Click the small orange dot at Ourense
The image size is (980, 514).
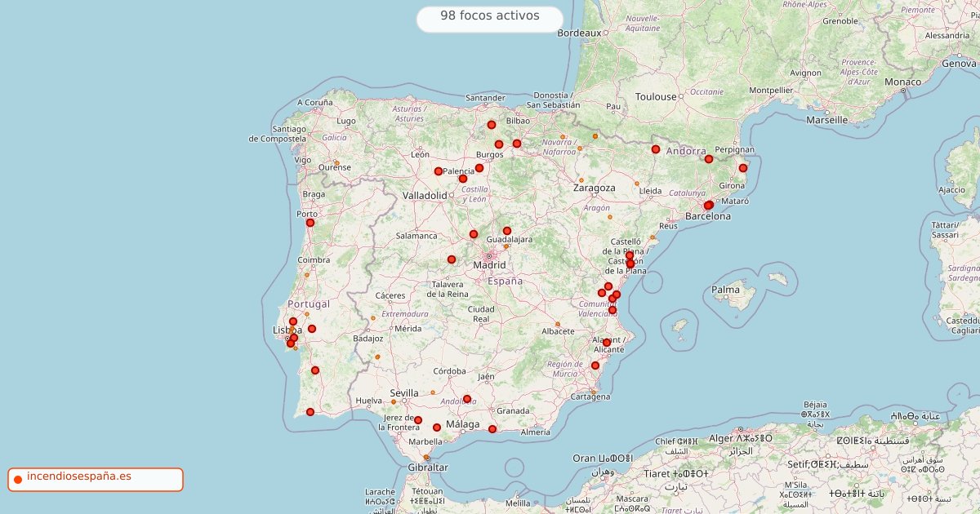tap(336, 163)
